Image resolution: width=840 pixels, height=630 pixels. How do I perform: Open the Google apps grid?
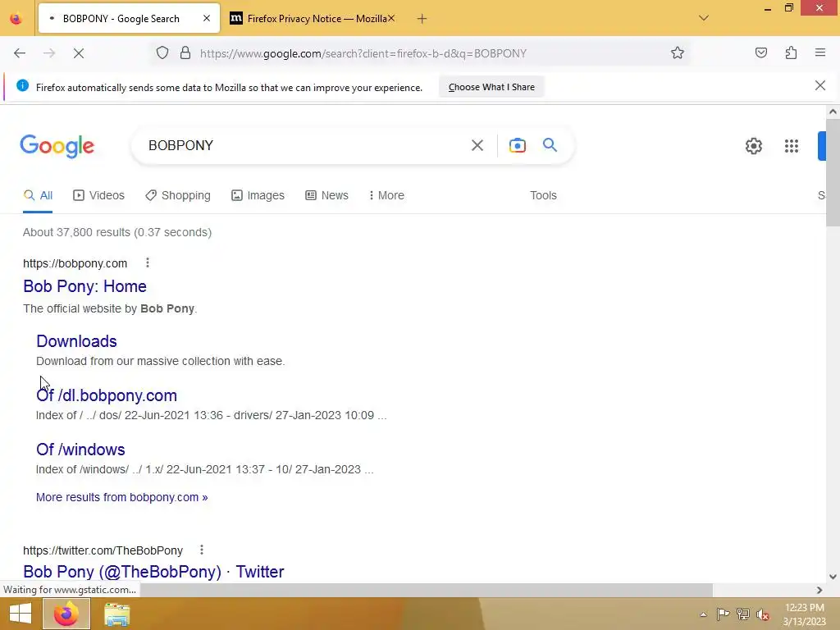tap(792, 146)
